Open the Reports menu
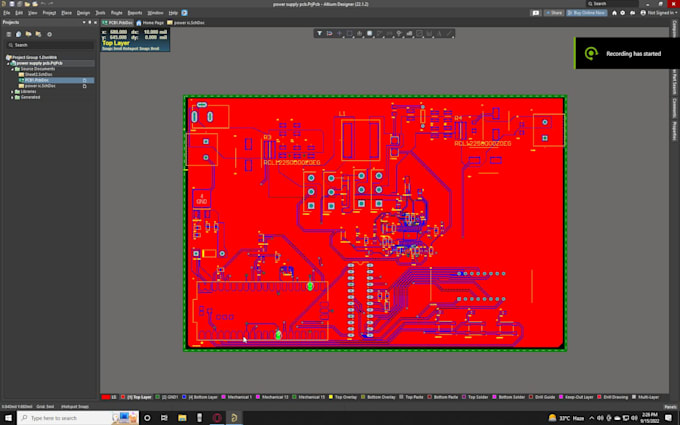Screen dimensions: 680x425 coord(135,13)
